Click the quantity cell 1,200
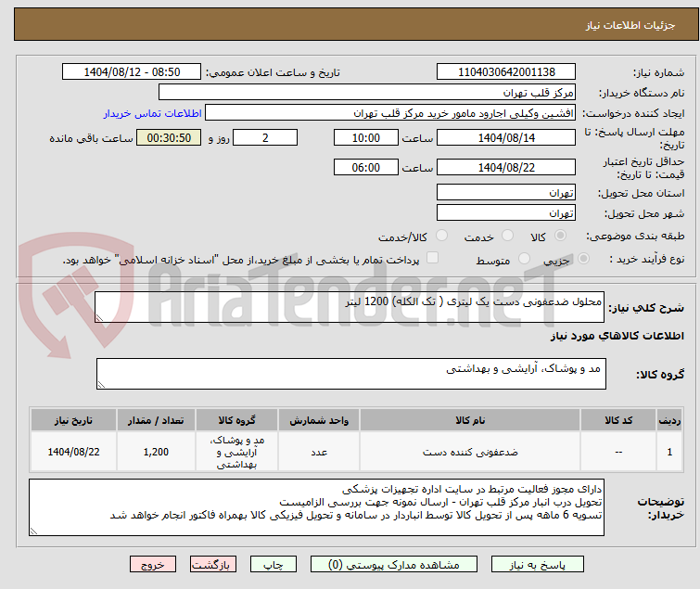The image size is (700, 589). [x=156, y=452]
